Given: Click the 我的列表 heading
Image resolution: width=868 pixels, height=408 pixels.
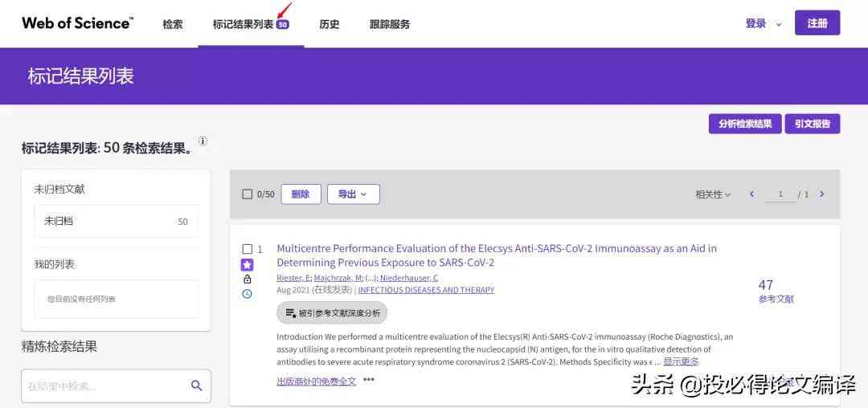Looking at the screenshot, I should (x=55, y=264).
